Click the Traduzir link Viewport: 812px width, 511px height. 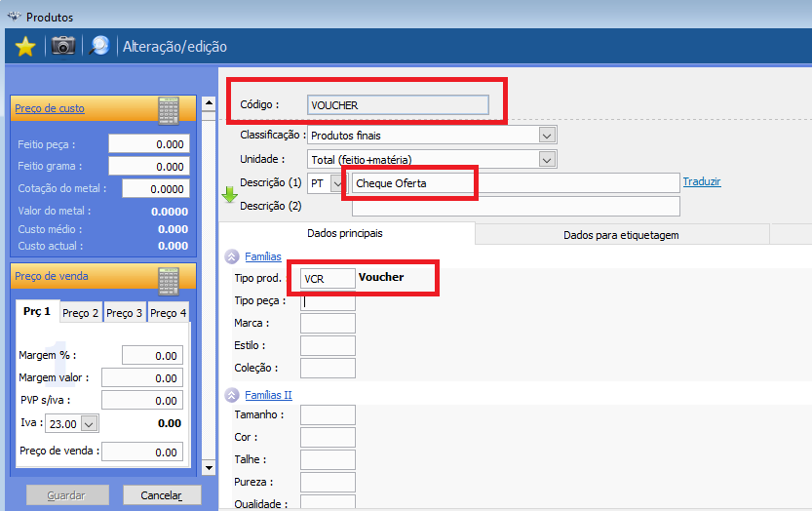click(702, 182)
